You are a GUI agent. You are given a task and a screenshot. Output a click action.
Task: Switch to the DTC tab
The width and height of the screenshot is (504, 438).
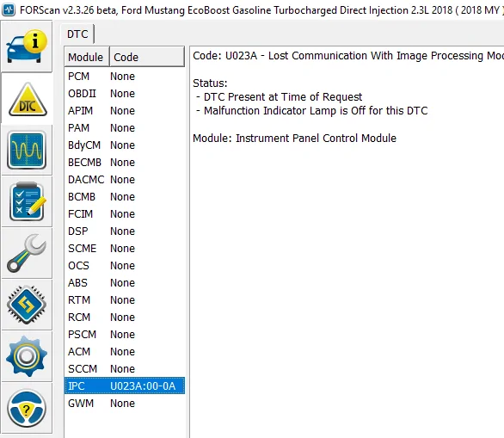[77, 34]
